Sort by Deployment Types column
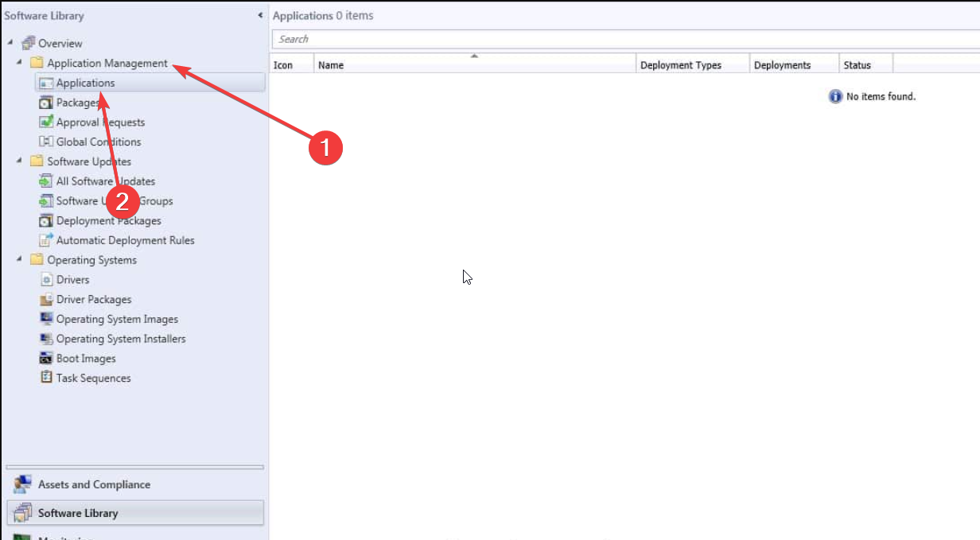Screen dimensions: 980x540 [x=692, y=65]
